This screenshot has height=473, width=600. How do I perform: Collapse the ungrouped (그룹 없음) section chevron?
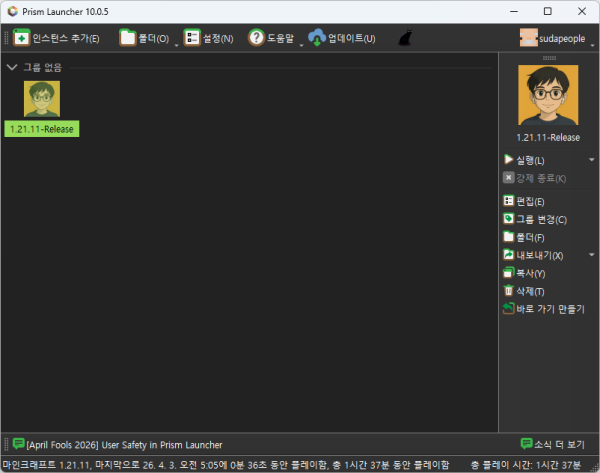11,67
